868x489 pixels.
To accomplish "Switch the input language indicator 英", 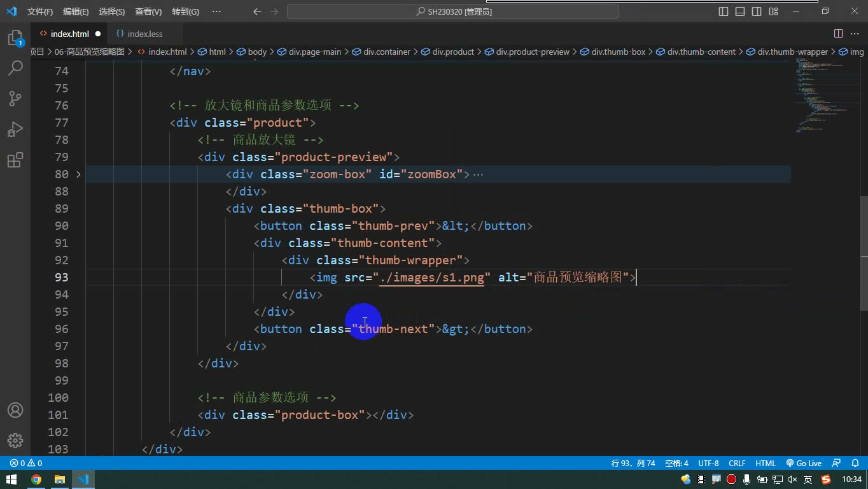I will (808, 479).
